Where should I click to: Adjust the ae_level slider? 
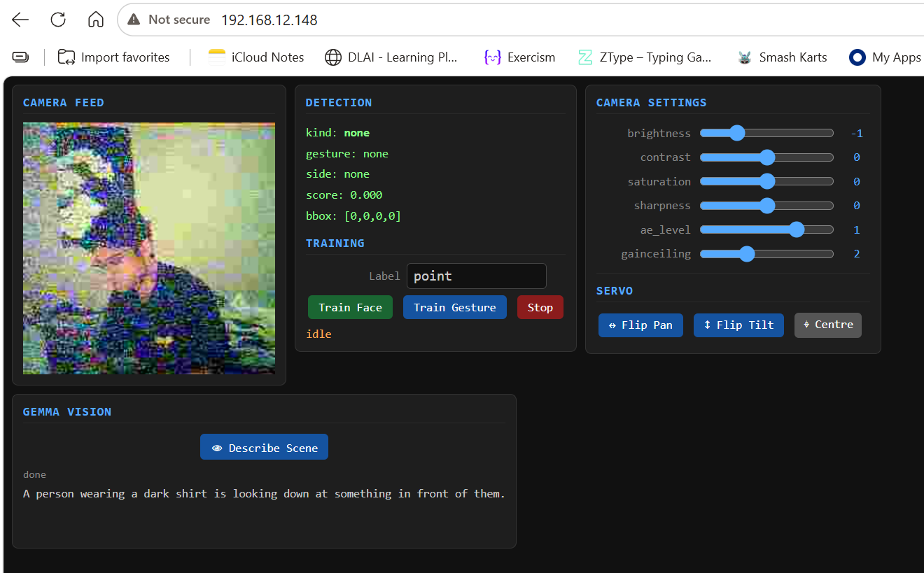coord(766,229)
